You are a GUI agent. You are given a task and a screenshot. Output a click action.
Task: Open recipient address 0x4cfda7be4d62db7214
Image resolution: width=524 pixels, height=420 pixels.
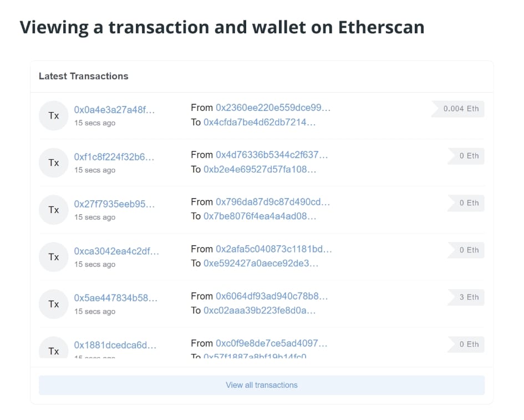point(260,123)
